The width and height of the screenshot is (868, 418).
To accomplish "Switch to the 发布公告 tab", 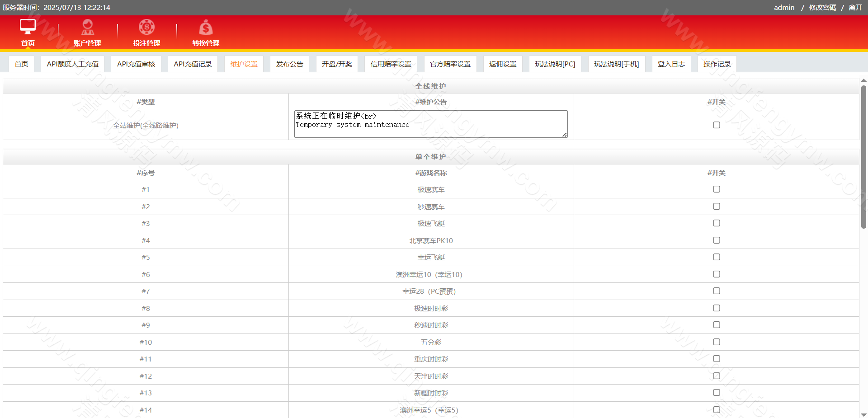I will (289, 64).
